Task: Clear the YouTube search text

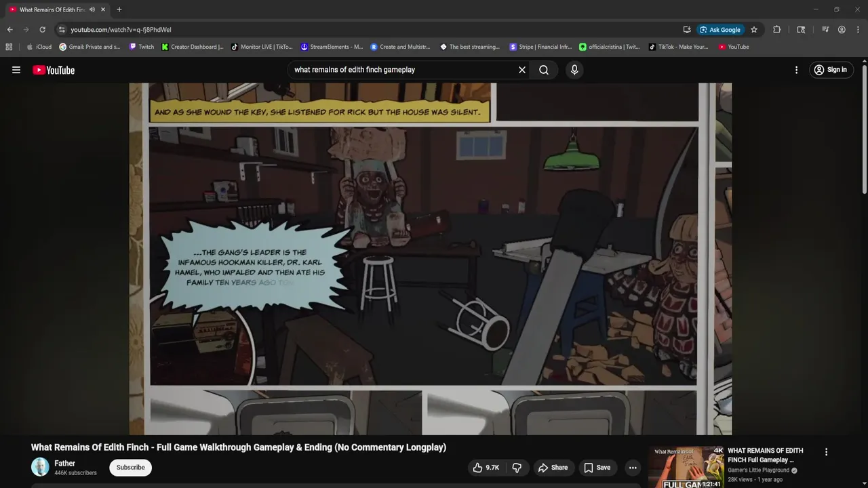Action: (522, 70)
